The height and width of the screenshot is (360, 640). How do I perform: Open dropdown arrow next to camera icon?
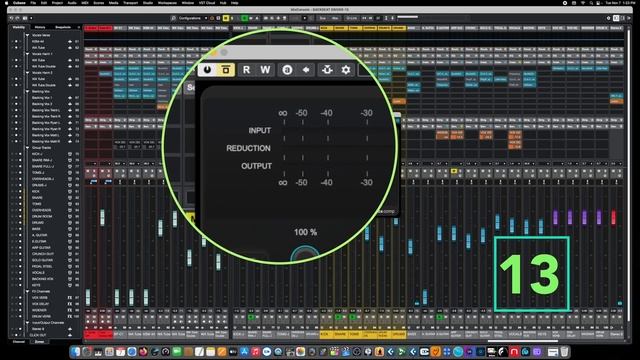31,18
